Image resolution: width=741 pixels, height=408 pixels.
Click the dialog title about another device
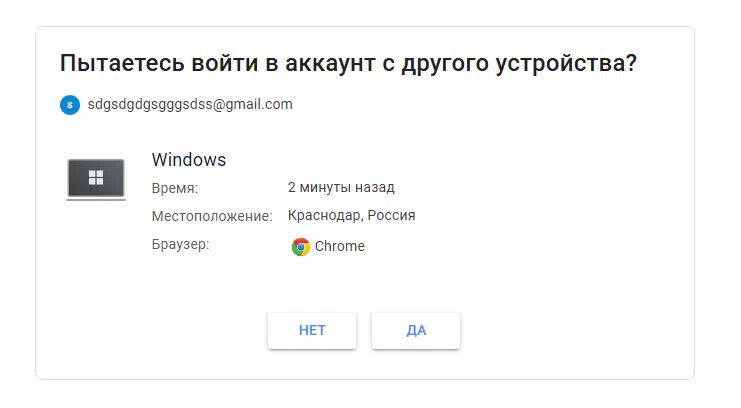[x=348, y=63]
